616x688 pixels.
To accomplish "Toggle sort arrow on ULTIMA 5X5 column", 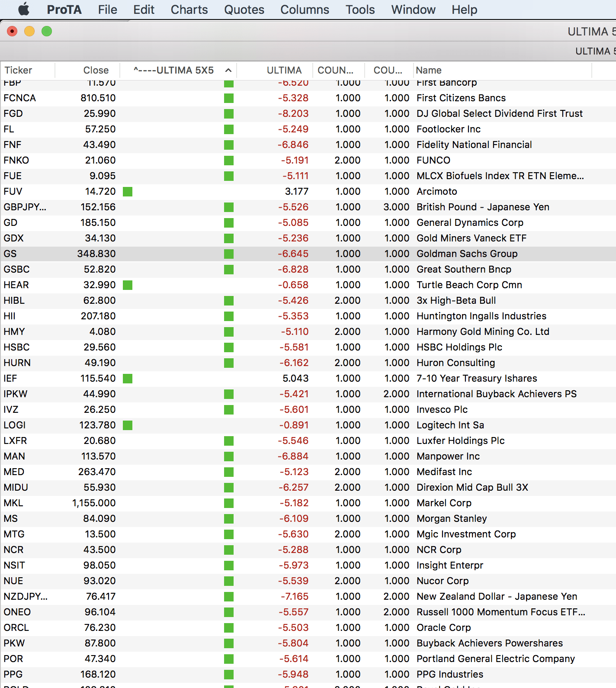I will pos(228,70).
